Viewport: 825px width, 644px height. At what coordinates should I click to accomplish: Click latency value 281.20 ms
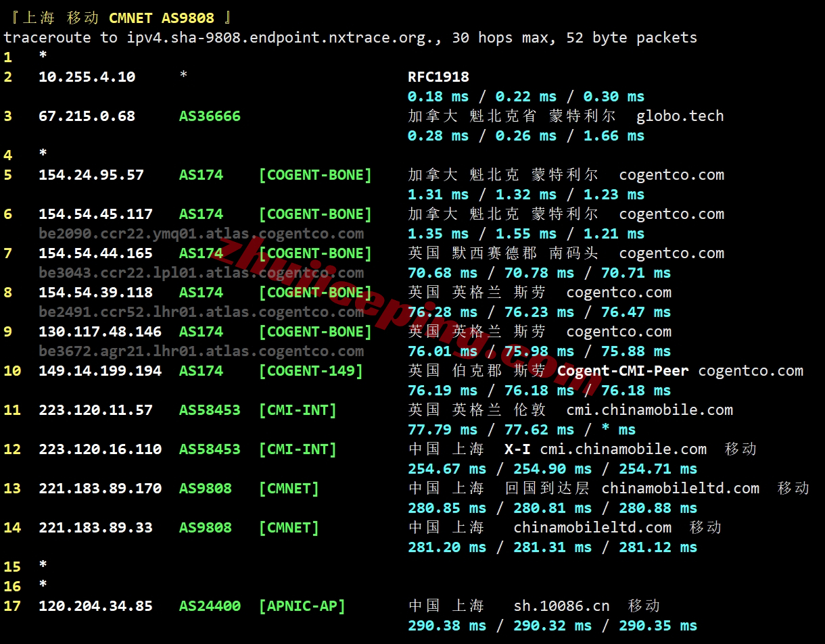447,547
